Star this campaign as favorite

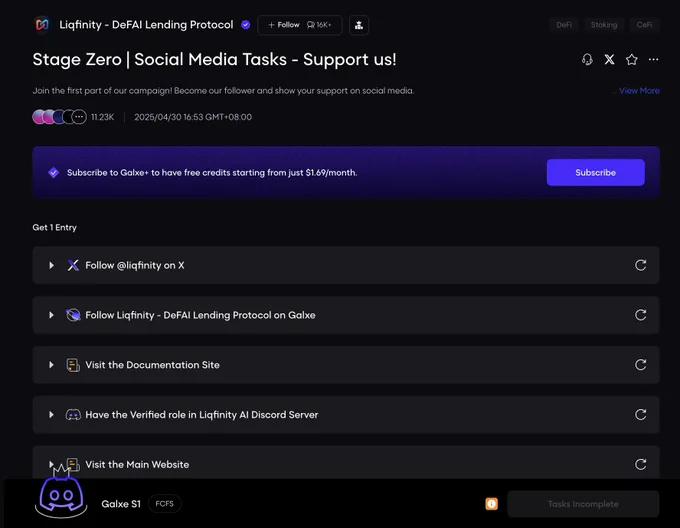(x=631, y=59)
